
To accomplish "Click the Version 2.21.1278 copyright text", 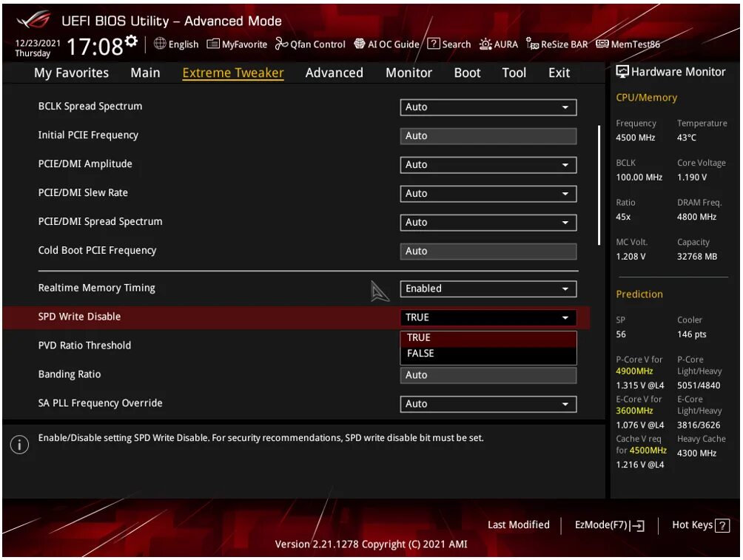I will tap(371, 544).
